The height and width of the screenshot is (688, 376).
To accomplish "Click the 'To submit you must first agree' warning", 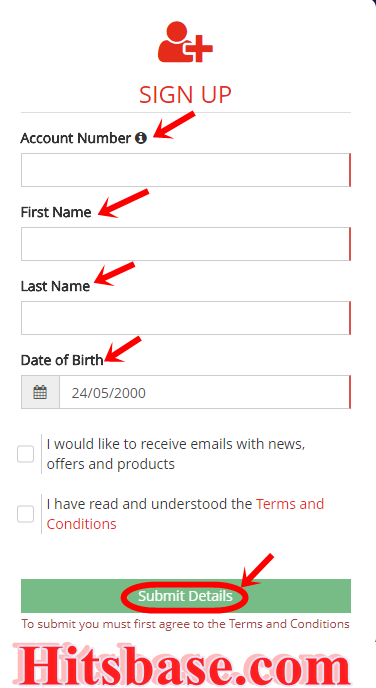I will point(186,624).
